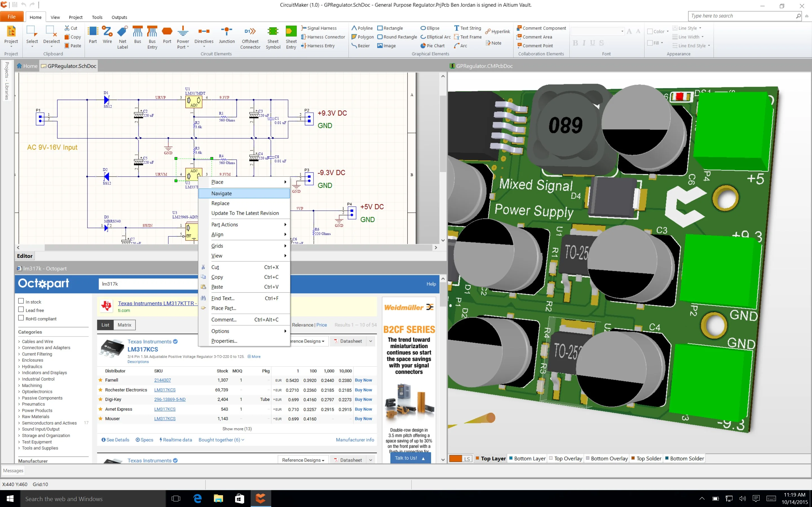Enable the RoHS compliant filter
This screenshot has height=507, width=812.
coord(21,317)
